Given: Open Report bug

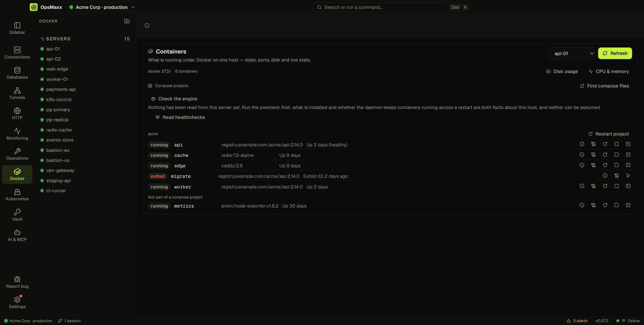Looking at the screenshot, I should [x=17, y=282].
